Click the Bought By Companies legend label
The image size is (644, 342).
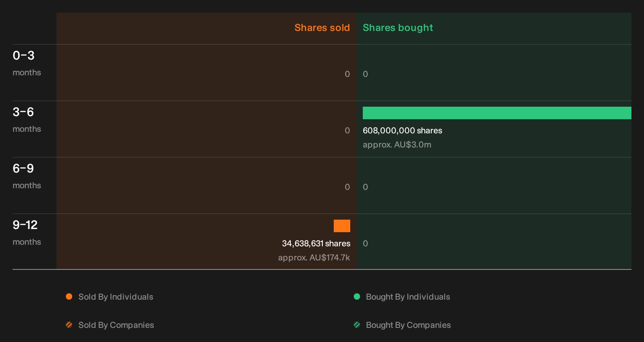(x=408, y=325)
